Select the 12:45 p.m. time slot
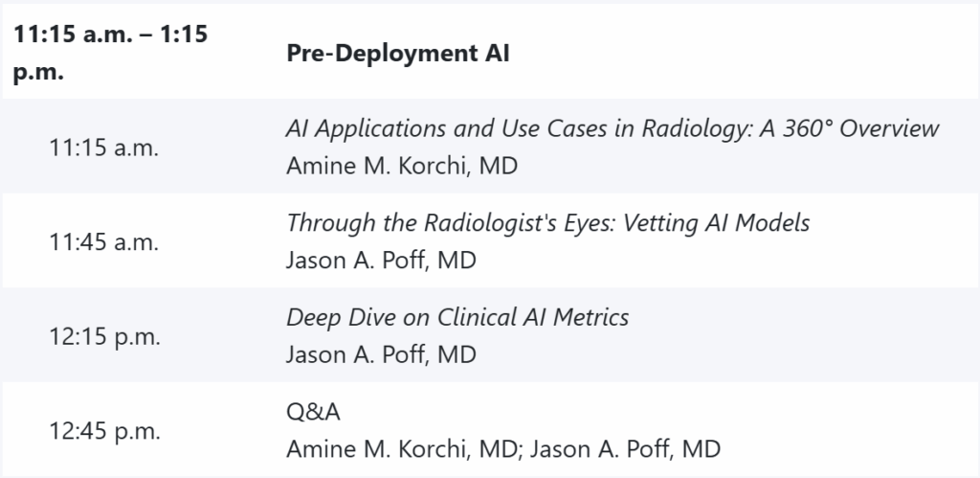980x478 pixels. 104,430
